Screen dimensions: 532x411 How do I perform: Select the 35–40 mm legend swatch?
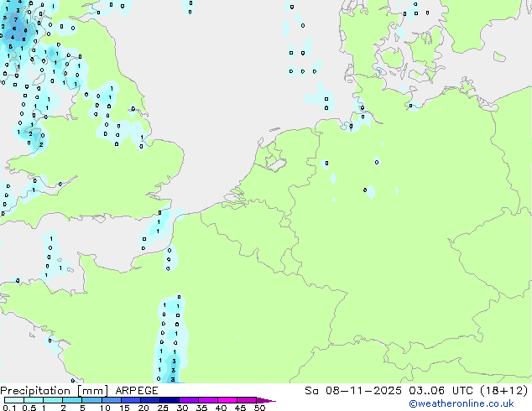[x=207, y=400]
